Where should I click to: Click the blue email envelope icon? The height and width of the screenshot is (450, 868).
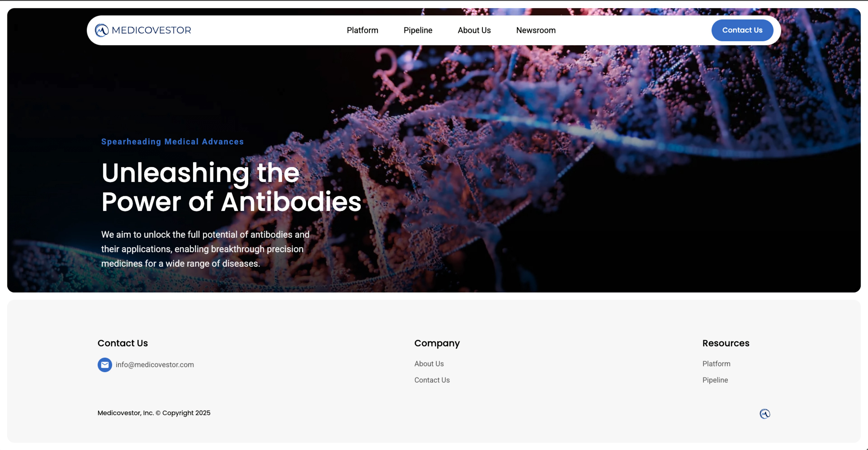(x=105, y=365)
